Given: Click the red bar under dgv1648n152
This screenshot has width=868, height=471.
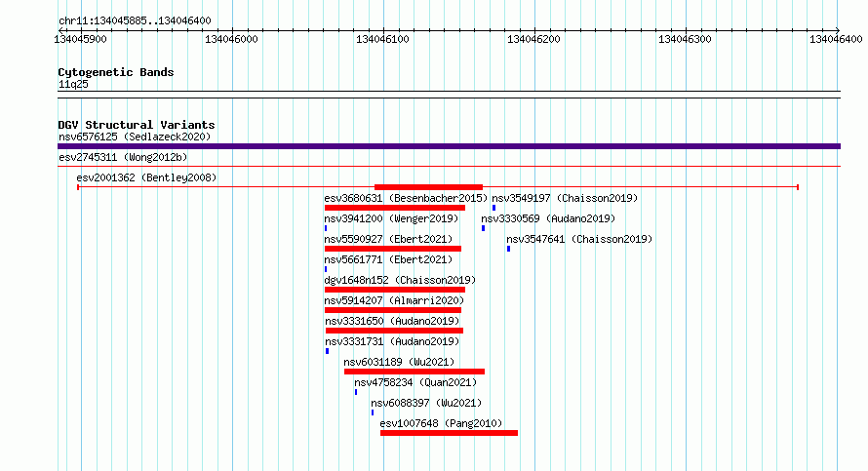Looking at the screenshot, I should coord(395,290).
